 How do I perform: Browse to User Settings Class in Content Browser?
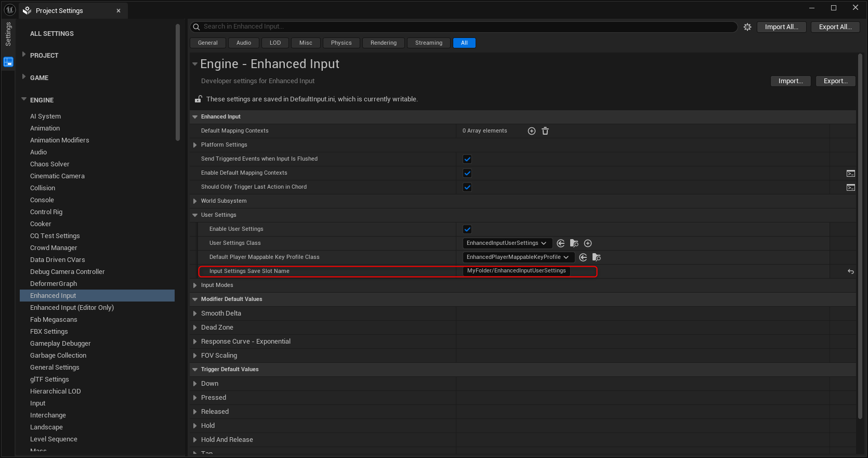pos(574,243)
